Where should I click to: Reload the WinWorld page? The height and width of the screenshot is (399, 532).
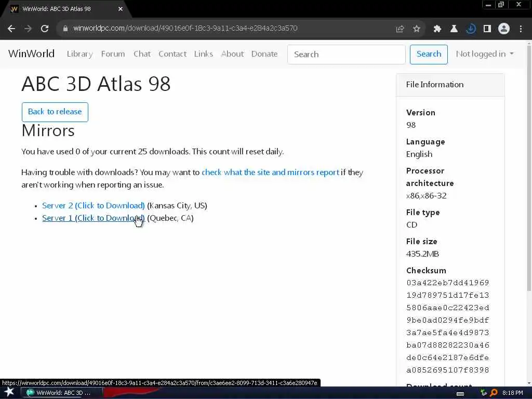pyautogui.click(x=45, y=29)
